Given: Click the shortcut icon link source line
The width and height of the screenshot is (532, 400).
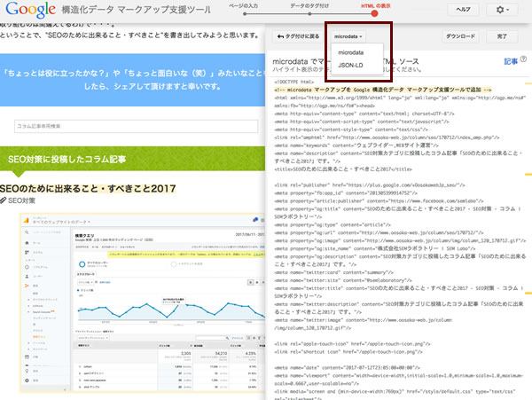Looking at the screenshot, I should (348, 352).
